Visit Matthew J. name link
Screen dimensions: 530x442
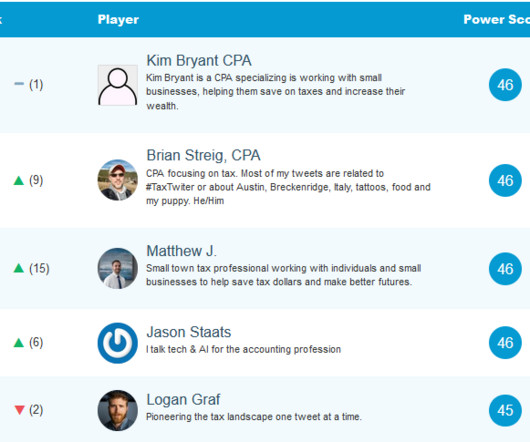[x=181, y=251]
